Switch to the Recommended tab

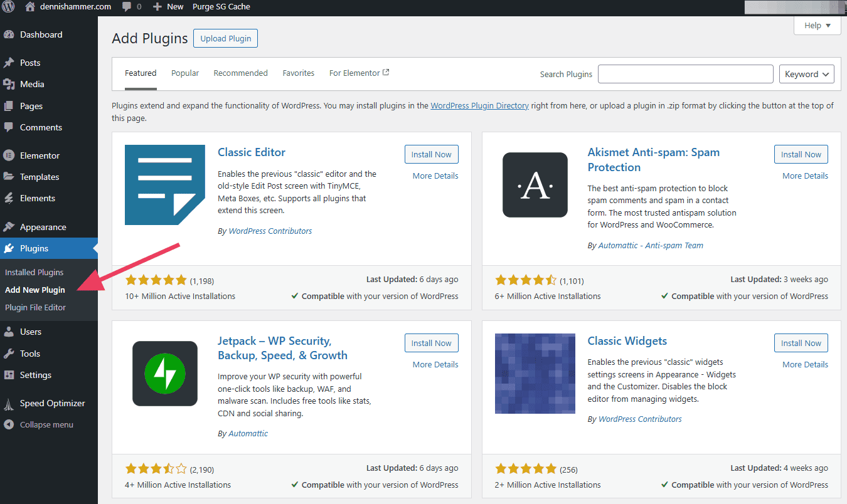240,73
